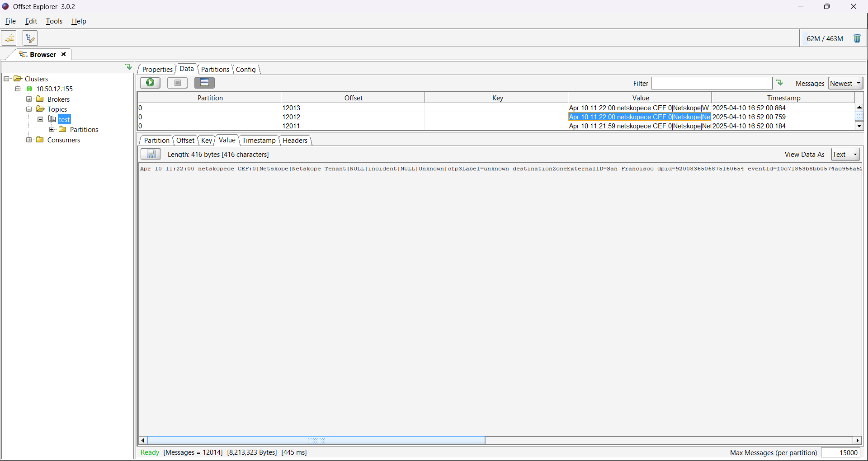
Task: Open the Tools menu
Action: [x=54, y=21]
